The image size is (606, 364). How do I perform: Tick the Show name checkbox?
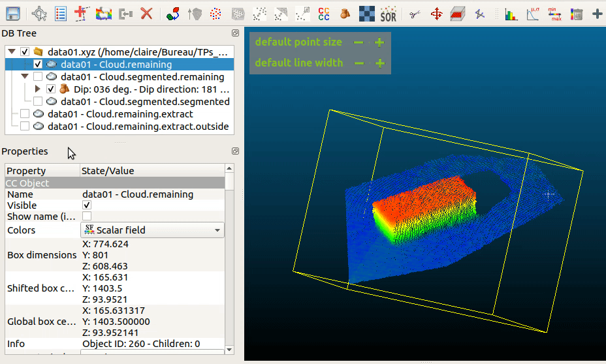[x=87, y=216]
